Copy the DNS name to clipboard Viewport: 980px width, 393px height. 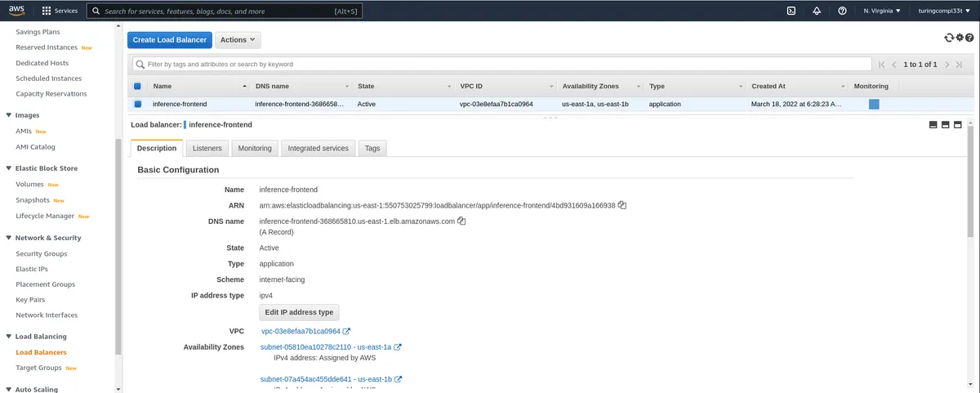[x=461, y=221]
